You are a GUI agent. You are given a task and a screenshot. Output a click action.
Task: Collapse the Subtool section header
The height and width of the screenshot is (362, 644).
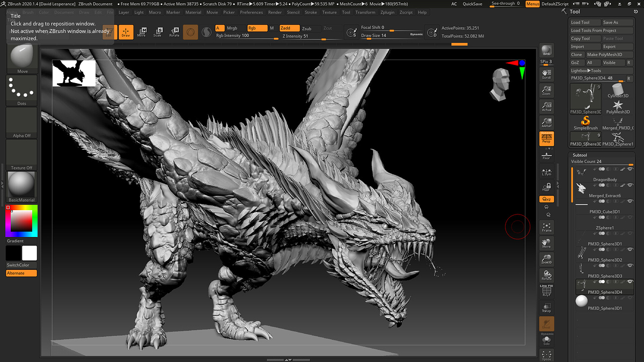[x=580, y=155]
